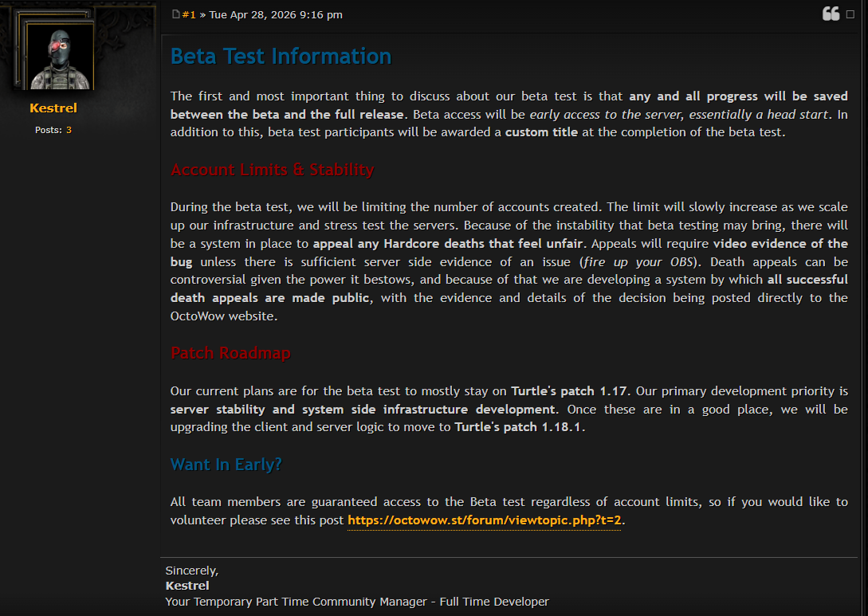This screenshot has height=616, width=868.
Task: Click the post date Tue Apr 28, 2026
Action: point(276,15)
